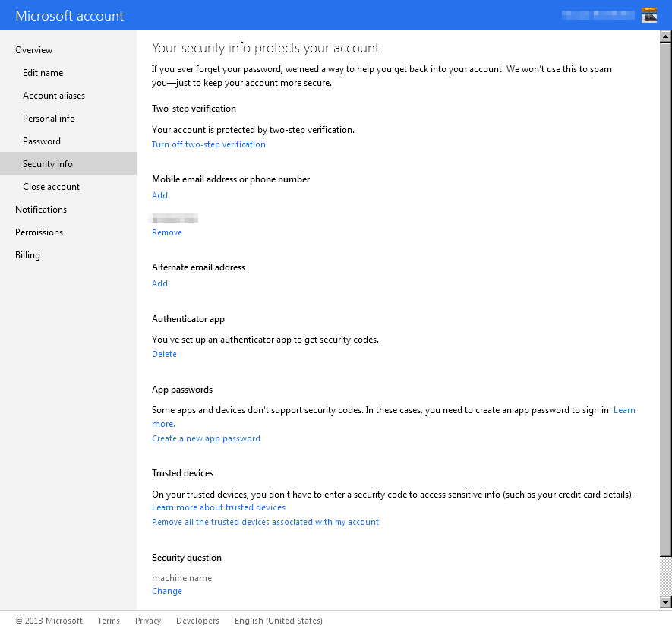Screen dimensions: 672x632
Task: Select Personal info from the sidebar
Action: (49, 118)
